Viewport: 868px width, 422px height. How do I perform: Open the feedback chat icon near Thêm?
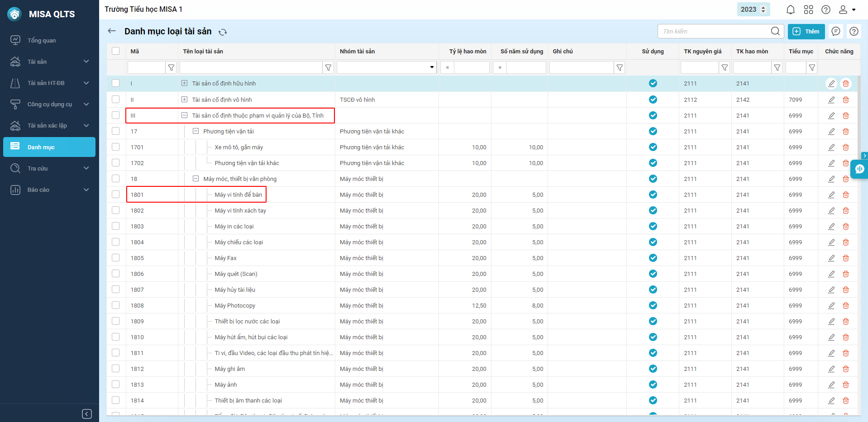pyautogui.click(x=836, y=31)
